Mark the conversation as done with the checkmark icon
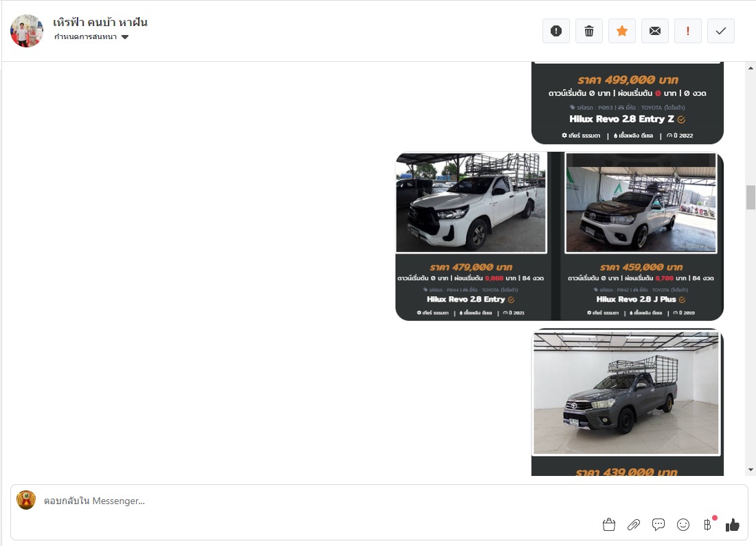This screenshot has width=756, height=546. pyautogui.click(x=721, y=31)
